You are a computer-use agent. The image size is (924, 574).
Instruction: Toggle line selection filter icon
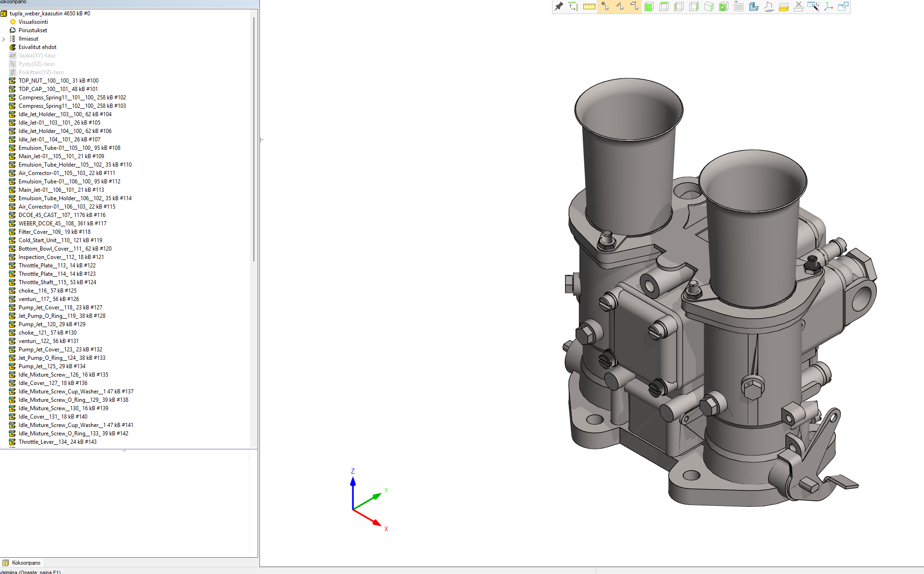[620, 7]
